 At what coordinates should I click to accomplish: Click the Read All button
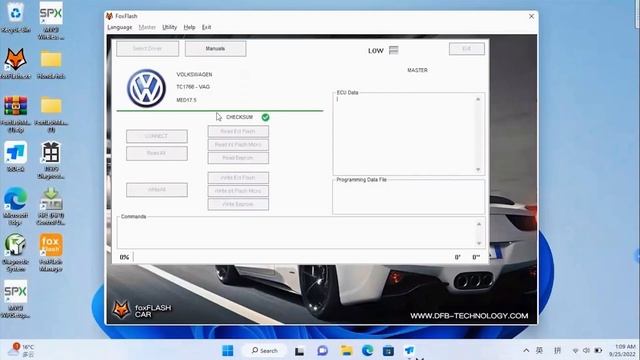click(x=157, y=153)
